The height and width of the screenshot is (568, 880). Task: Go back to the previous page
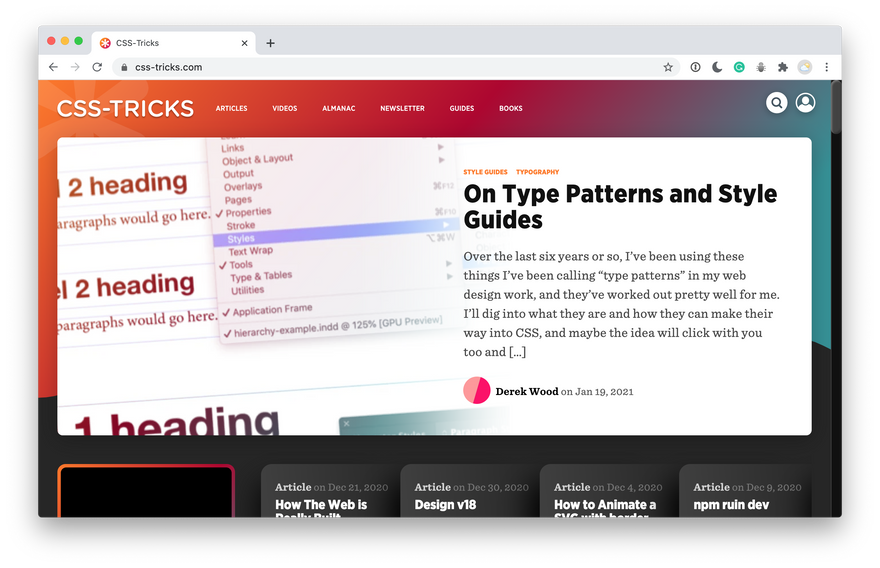pyautogui.click(x=53, y=67)
